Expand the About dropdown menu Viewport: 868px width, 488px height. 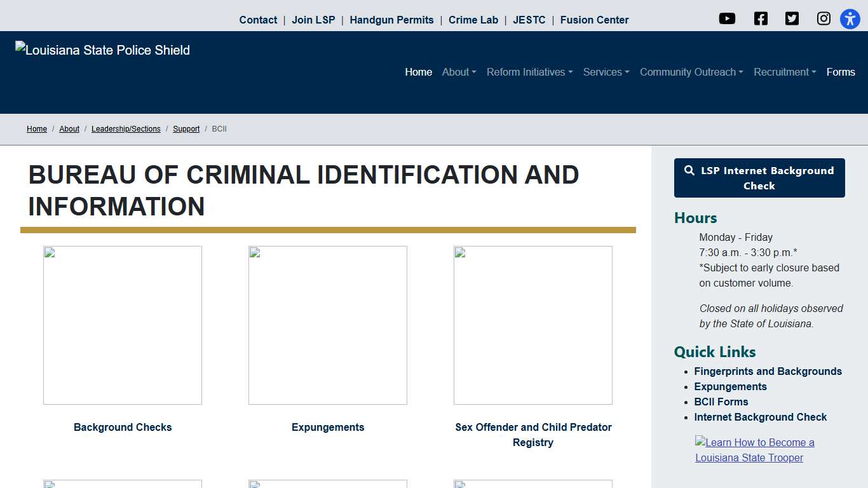tap(459, 72)
